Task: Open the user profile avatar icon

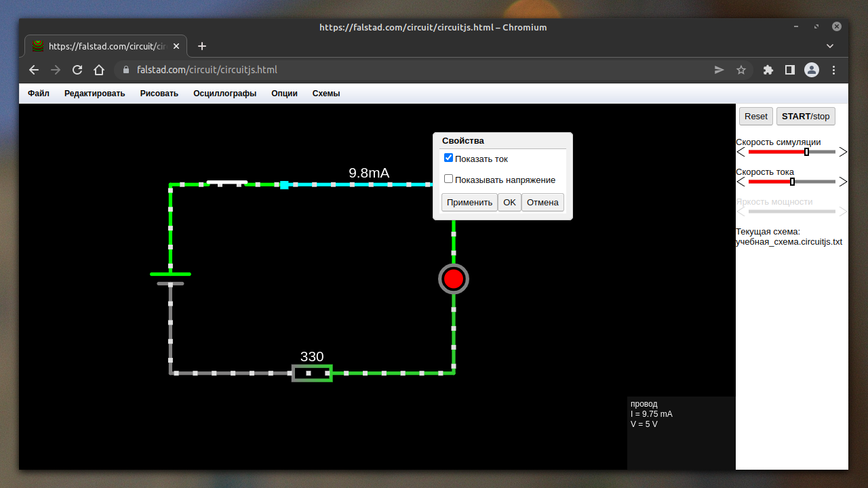Action: [x=812, y=70]
